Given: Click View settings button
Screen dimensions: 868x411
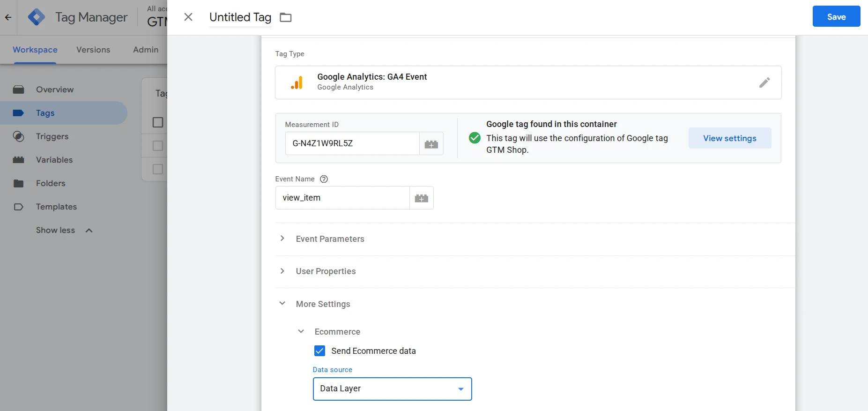Looking at the screenshot, I should click(x=730, y=138).
